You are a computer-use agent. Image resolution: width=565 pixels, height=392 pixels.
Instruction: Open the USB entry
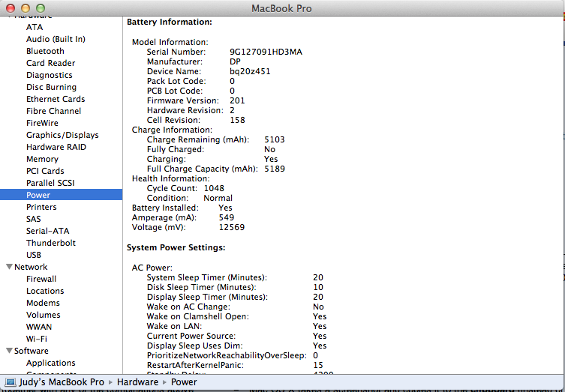point(34,255)
